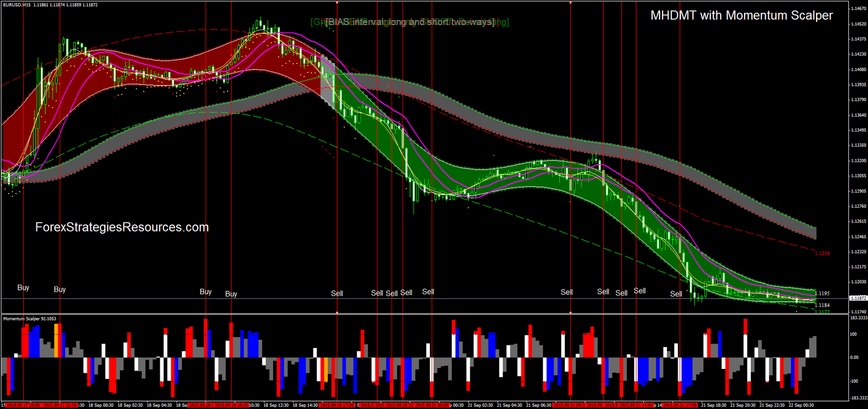Click the 1.14080 price axis value
This screenshot has width=868, height=409.
pyautogui.click(x=858, y=70)
